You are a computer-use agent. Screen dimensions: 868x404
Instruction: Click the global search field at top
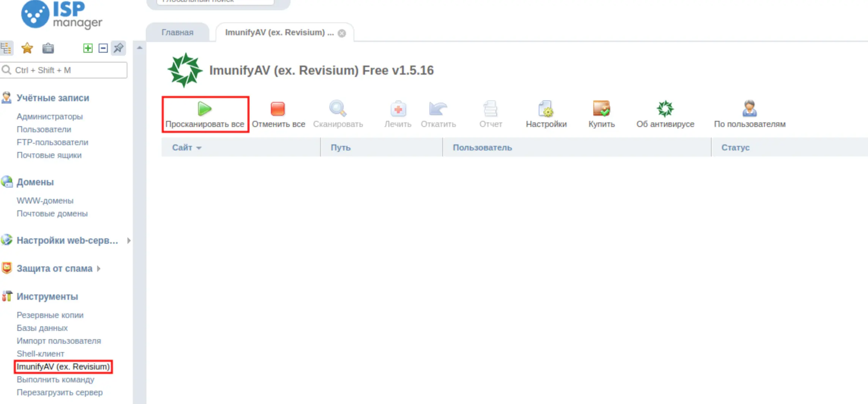click(x=215, y=2)
